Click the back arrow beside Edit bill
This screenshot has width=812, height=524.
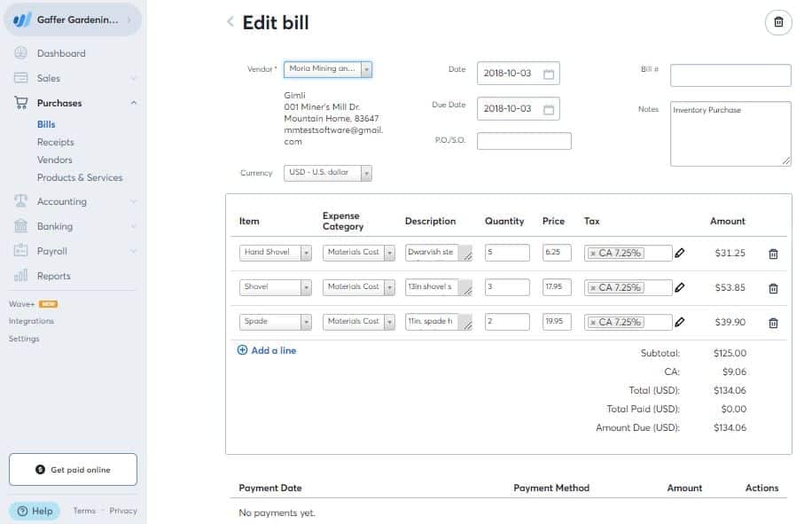(230, 23)
